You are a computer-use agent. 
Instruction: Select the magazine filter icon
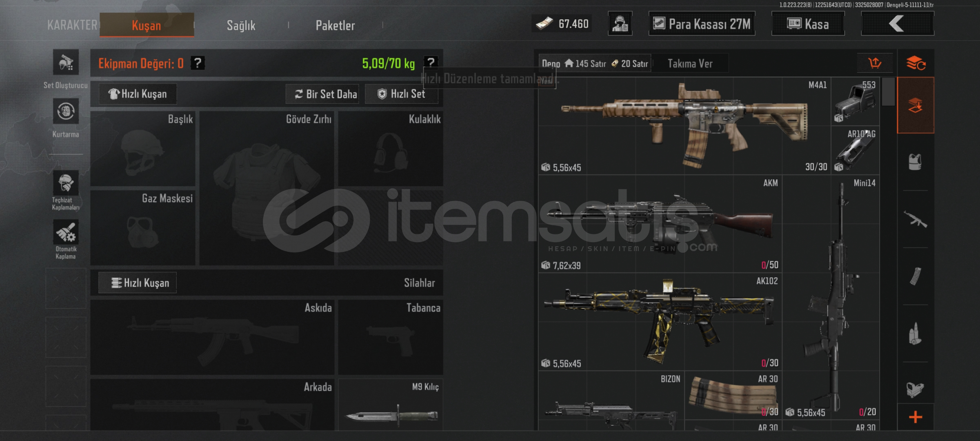pos(915,276)
